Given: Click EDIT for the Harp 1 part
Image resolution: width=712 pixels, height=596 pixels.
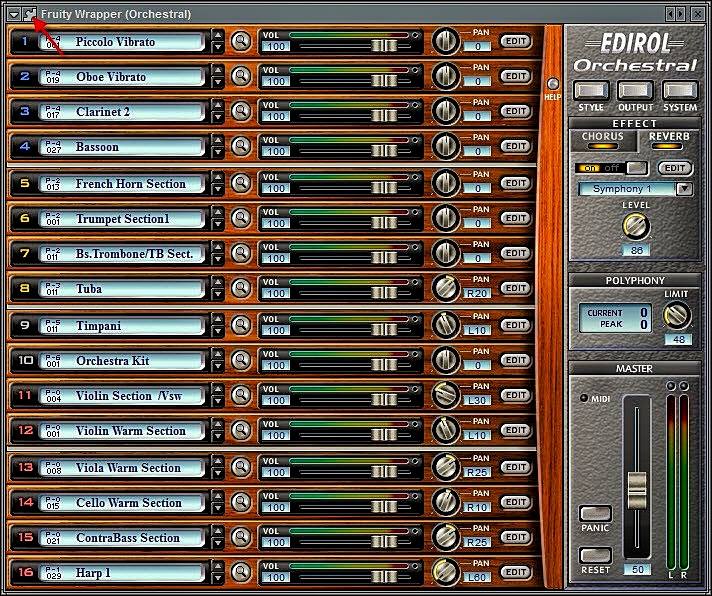Looking at the screenshot, I should tap(516, 571).
